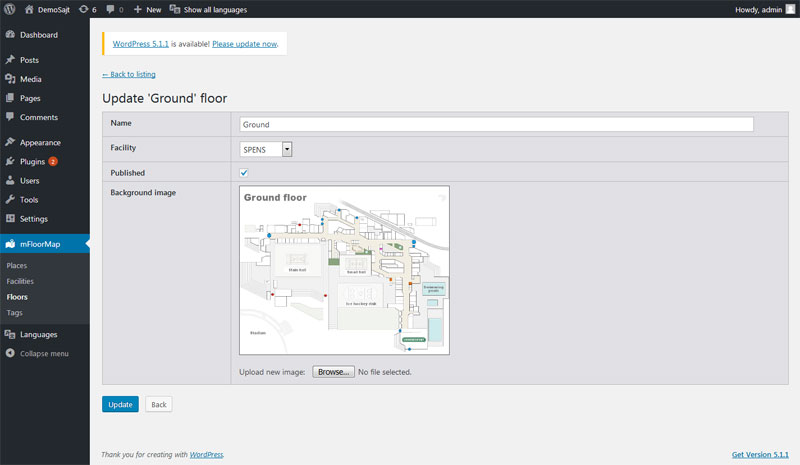Uncheck the Published checkbox

(244, 173)
